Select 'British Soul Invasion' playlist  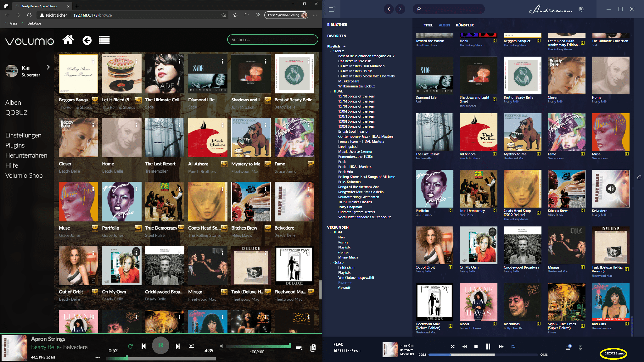tap(354, 131)
